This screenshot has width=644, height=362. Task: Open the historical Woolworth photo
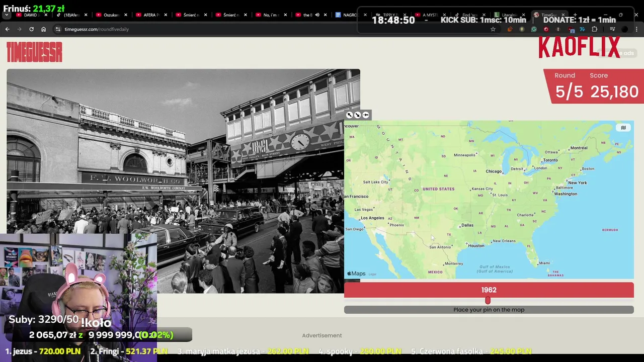coord(183,181)
